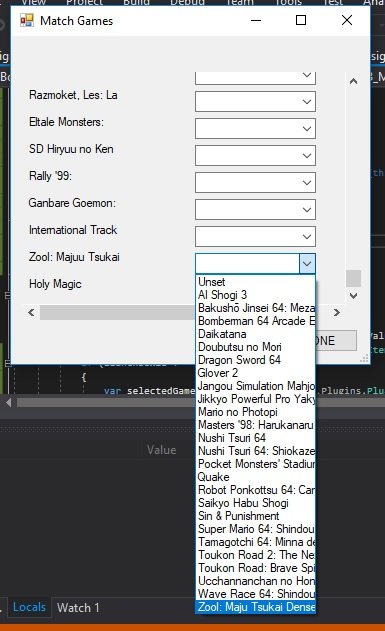Select Jikkyo Powerful Pro Yakyuu entry
Viewport: 385px width, 631px height.
coord(255,399)
